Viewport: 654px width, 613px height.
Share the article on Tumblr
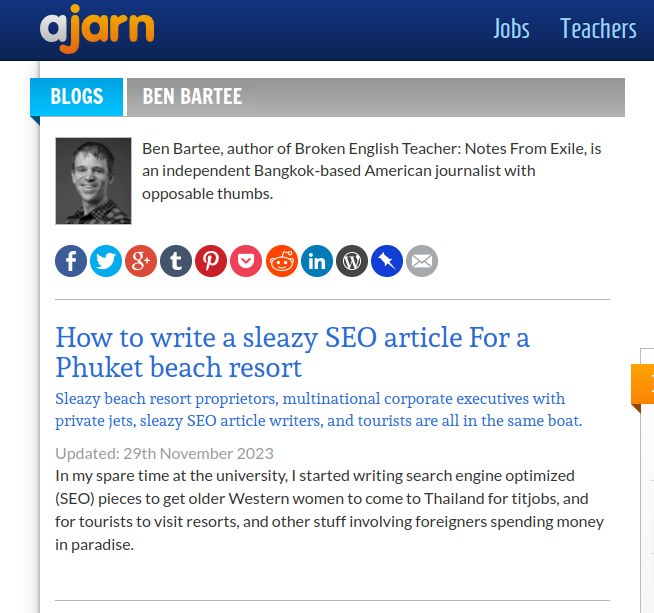coord(176,261)
